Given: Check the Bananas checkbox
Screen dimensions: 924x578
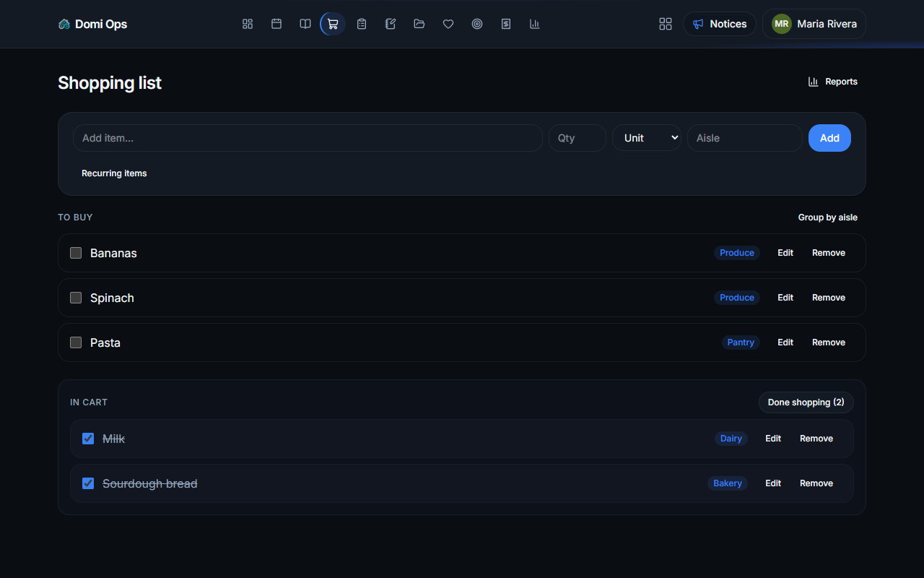Looking at the screenshot, I should [x=76, y=253].
